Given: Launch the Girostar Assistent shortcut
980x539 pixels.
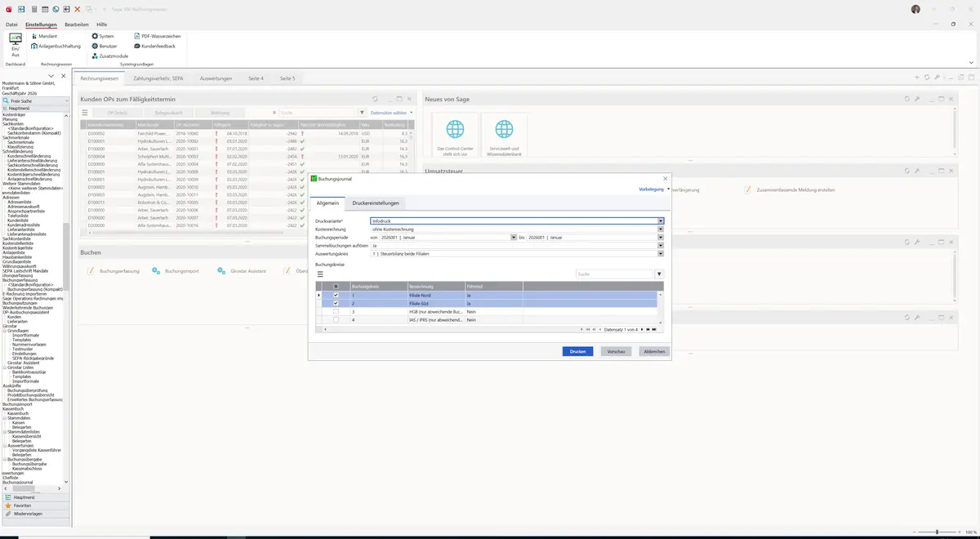Looking at the screenshot, I should pos(243,270).
